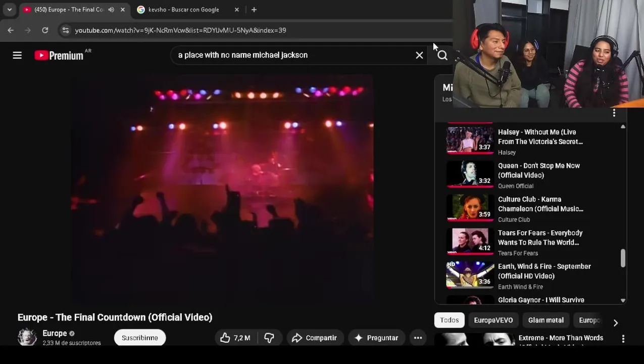This screenshot has height=364, width=644.
Task: Open the tab search dropdown arrow
Action: [9, 10]
